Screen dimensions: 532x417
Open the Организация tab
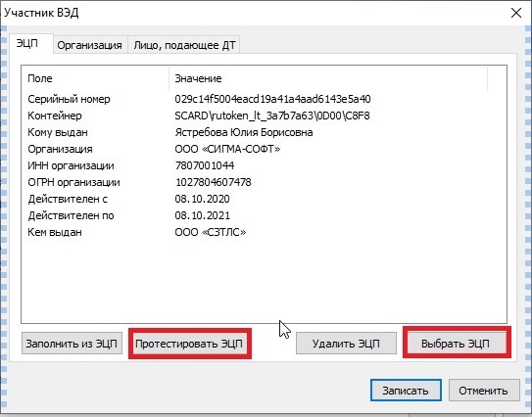click(89, 45)
